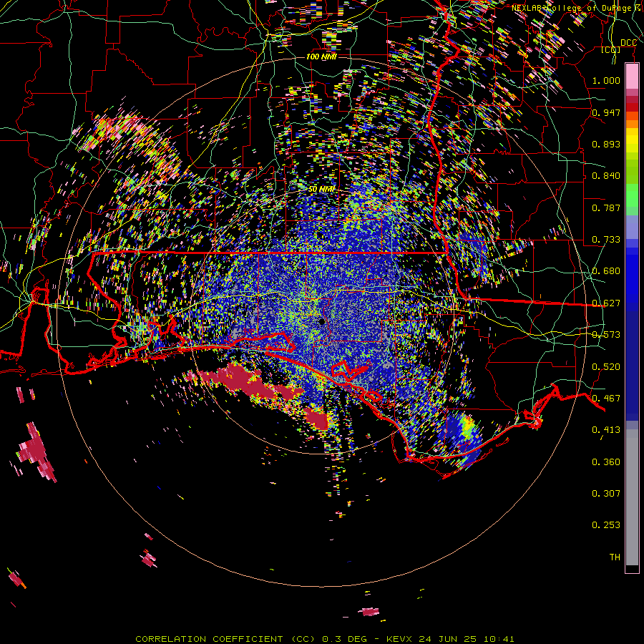Select the 0.627 value on the legend
The width and height of the screenshot is (644, 644).
coord(606,303)
